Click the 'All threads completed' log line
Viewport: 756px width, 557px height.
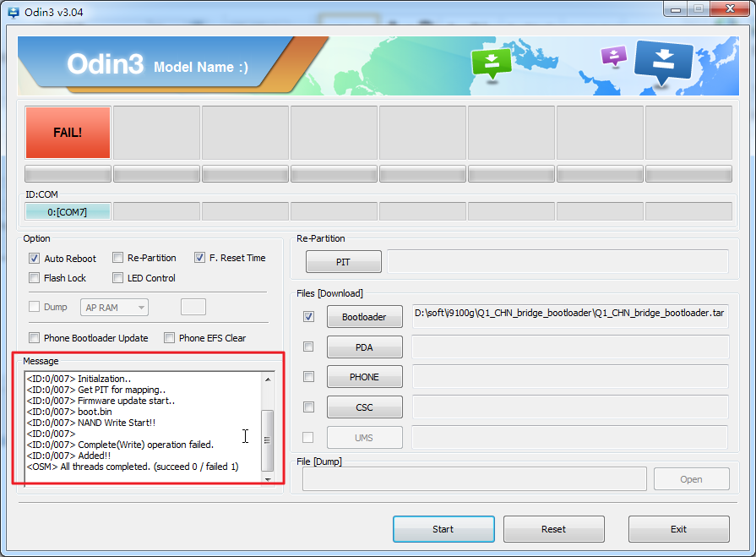pyautogui.click(x=133, y=467)
